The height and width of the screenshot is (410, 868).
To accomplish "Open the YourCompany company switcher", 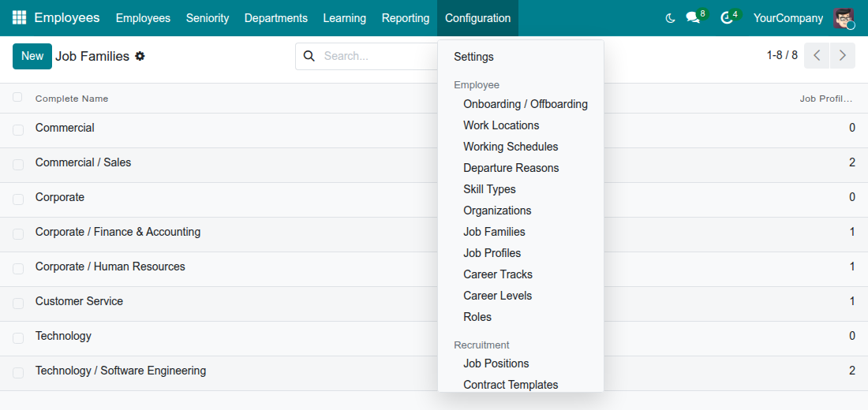I will click(x=788, y=18).
